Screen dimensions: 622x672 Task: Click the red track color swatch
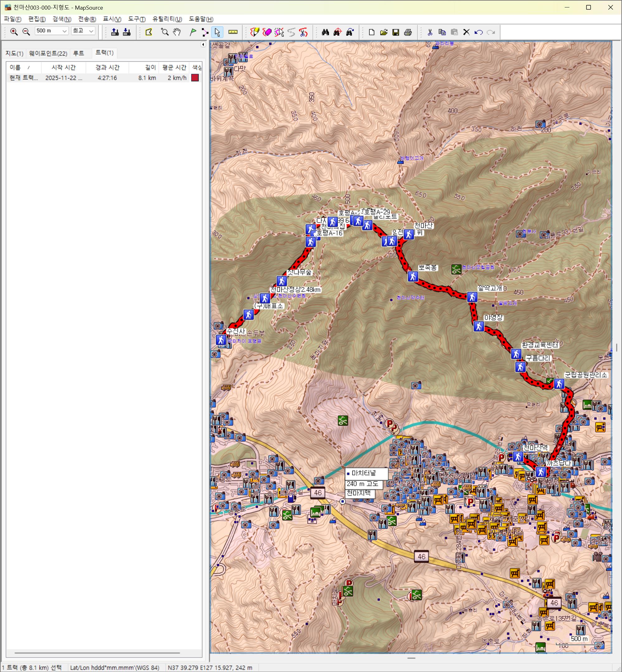click(x=195, y=78)
